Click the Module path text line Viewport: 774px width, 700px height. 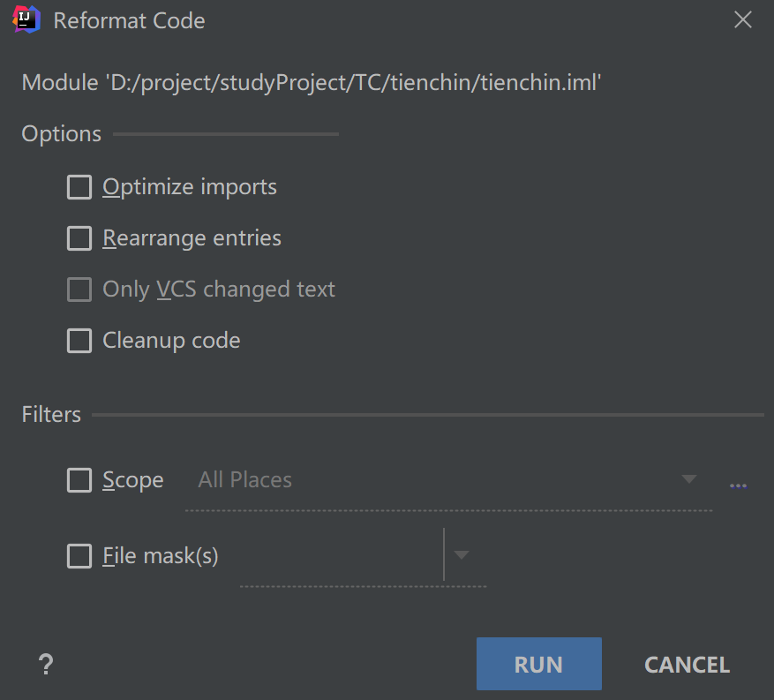pos(311,83)
